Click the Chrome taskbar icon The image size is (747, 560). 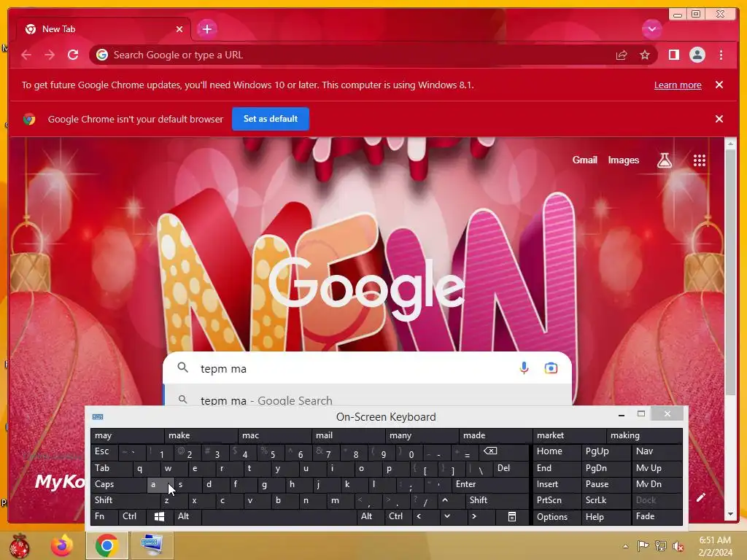pyautogui.click(x=107, y=545)
